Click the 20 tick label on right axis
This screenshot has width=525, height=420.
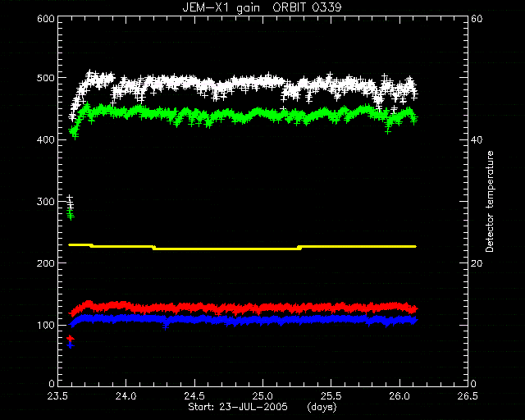pyautogui.click(x=477, y=263)
